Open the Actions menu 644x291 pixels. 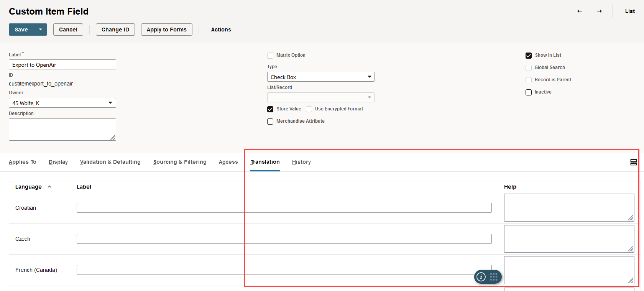221,30
